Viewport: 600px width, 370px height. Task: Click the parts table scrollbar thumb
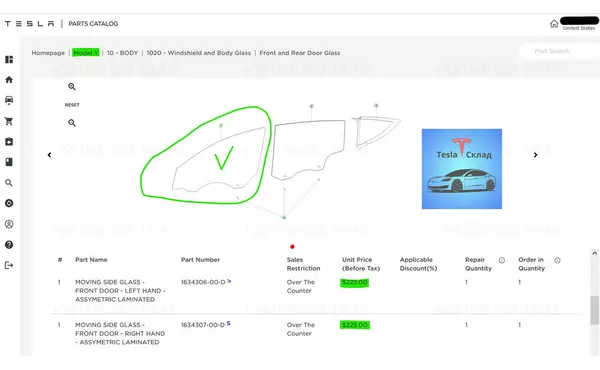pyautogui.click(x=594, y=310)
